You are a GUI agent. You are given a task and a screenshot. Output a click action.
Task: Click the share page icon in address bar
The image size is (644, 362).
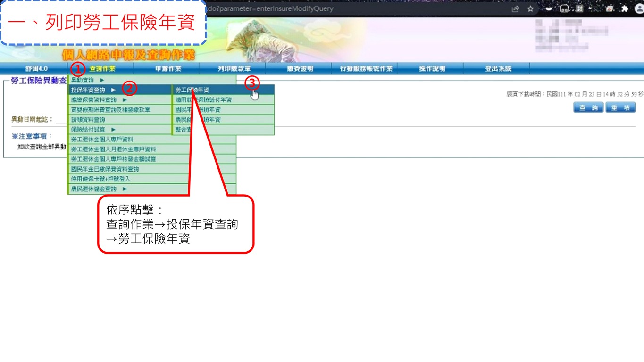[515, 8]
